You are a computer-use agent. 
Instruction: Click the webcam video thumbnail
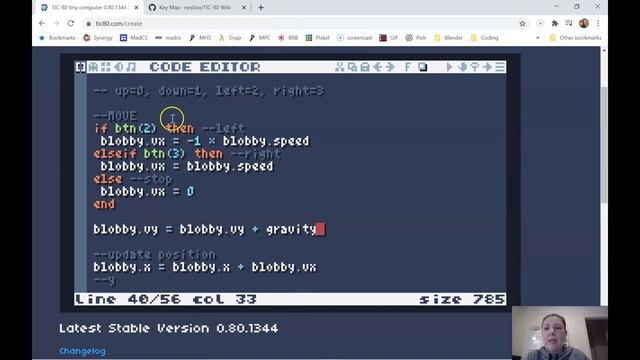560,333
